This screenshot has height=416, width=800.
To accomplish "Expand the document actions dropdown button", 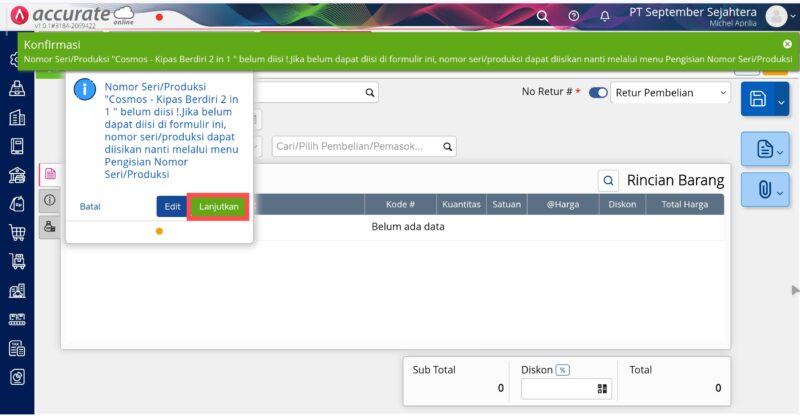I will [780, 150].
